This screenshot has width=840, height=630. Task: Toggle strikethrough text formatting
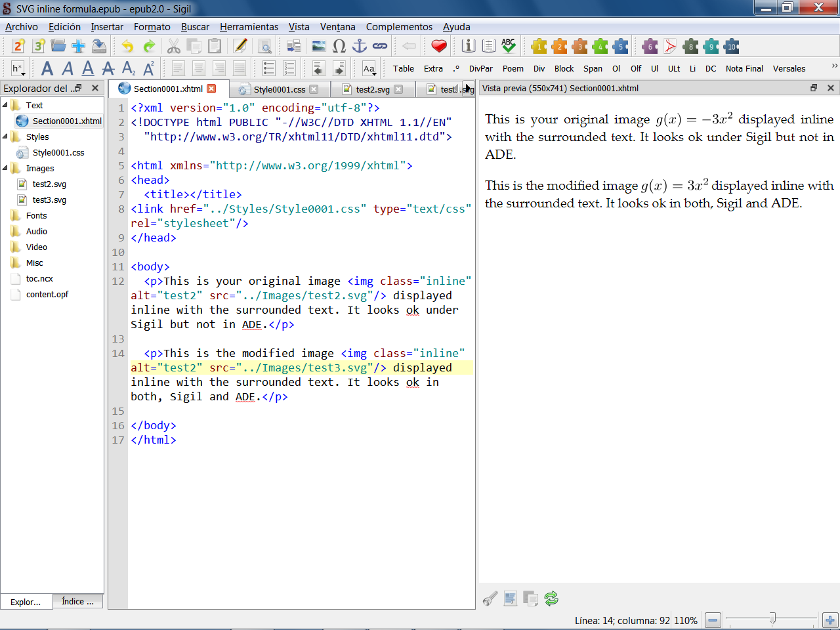point(108,68)
